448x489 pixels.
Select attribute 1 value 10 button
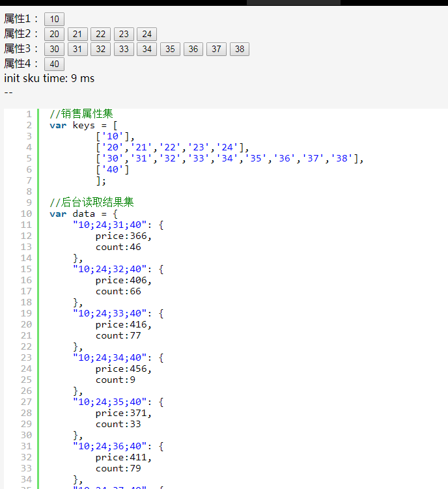click(54, 19)
